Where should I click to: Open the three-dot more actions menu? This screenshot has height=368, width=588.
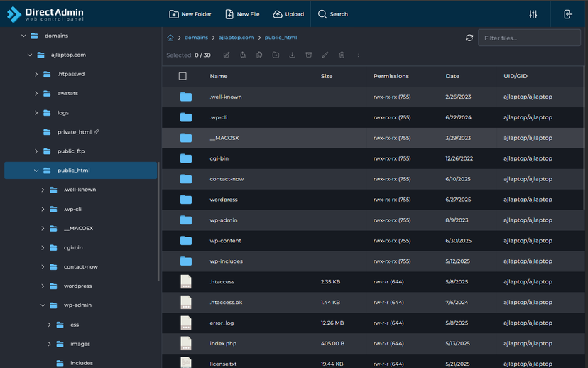click(358, 55)
